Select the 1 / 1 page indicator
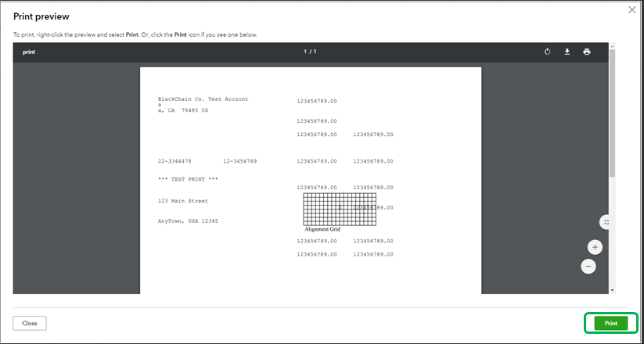The image size is (644, 344). coord(310,52)
